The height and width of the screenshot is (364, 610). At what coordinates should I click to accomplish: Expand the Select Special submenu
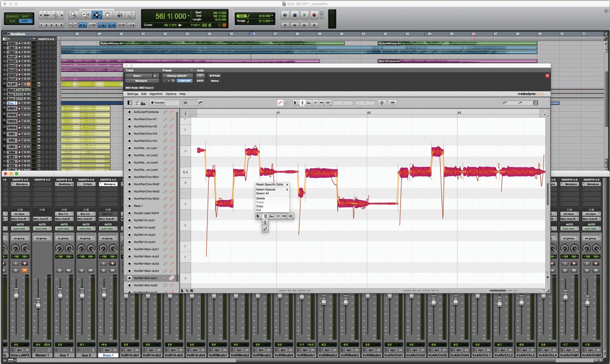coord(272,190)
